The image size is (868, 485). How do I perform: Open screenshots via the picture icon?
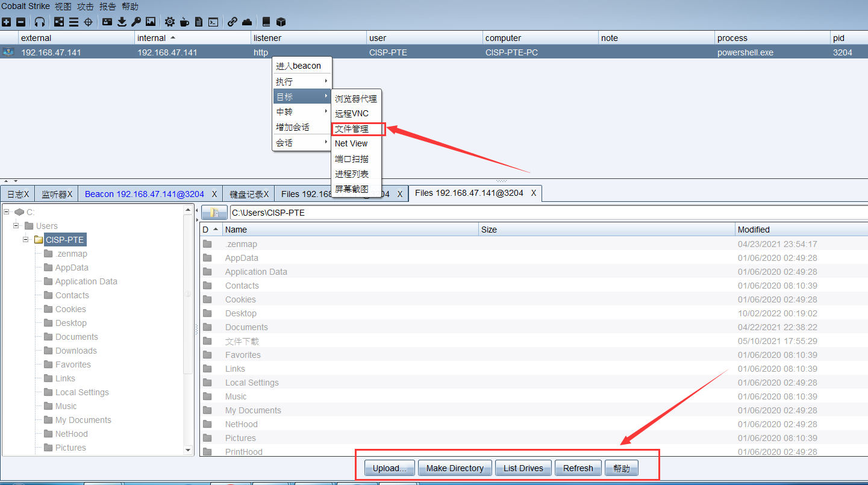coord(151,22)
